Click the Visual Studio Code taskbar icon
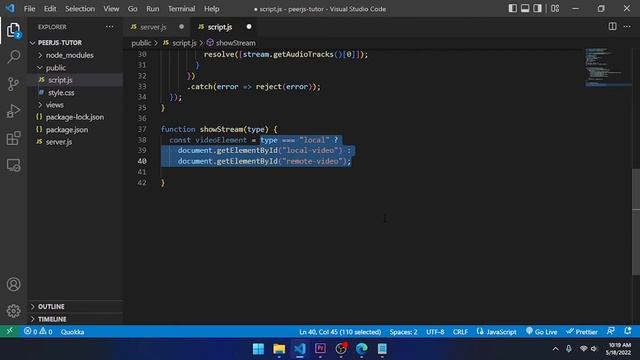This screenshot has height=360, width=640. coord(300,349)
